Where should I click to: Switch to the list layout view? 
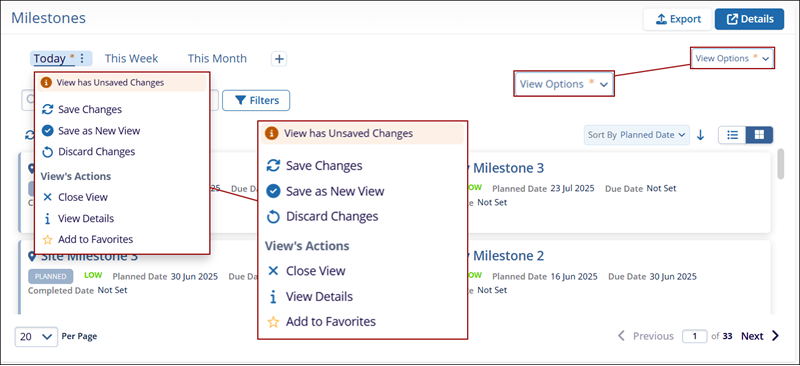pos(733,135)
